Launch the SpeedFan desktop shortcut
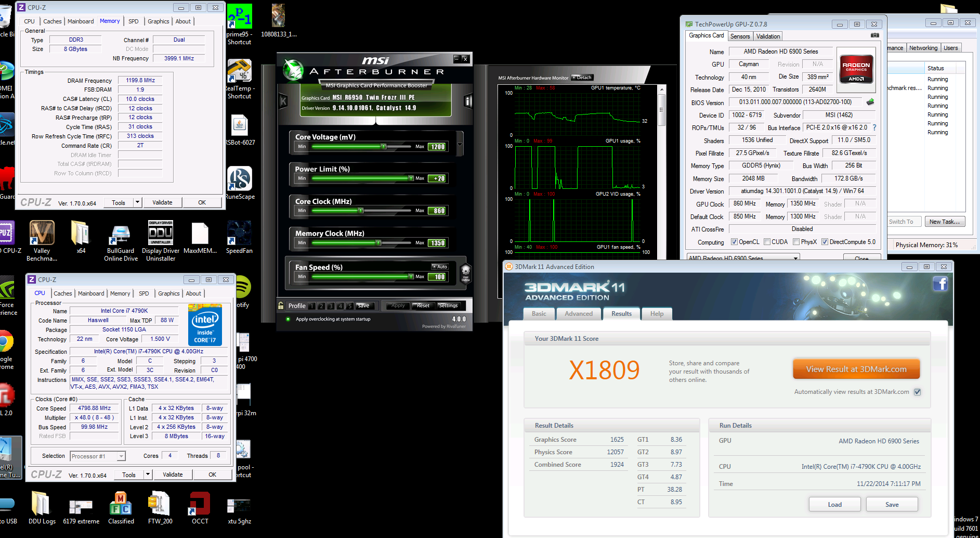This screenshot has width=980, height=538. [x=239, y=237]
